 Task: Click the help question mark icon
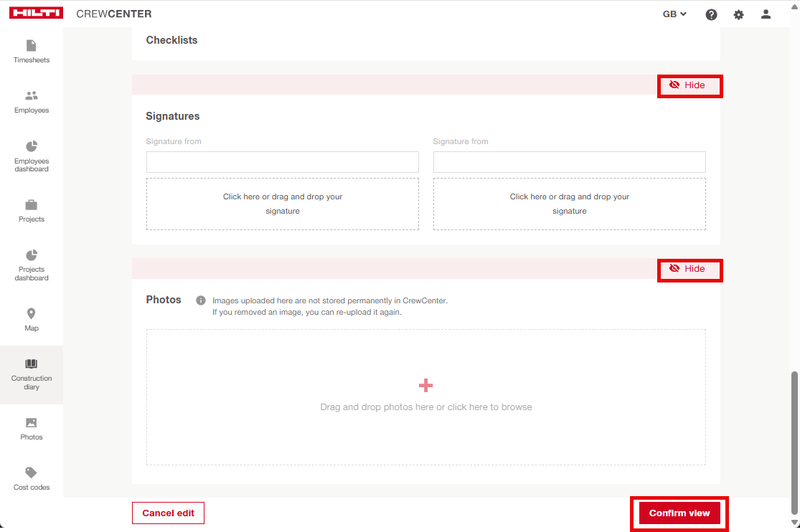pos(711,14)
